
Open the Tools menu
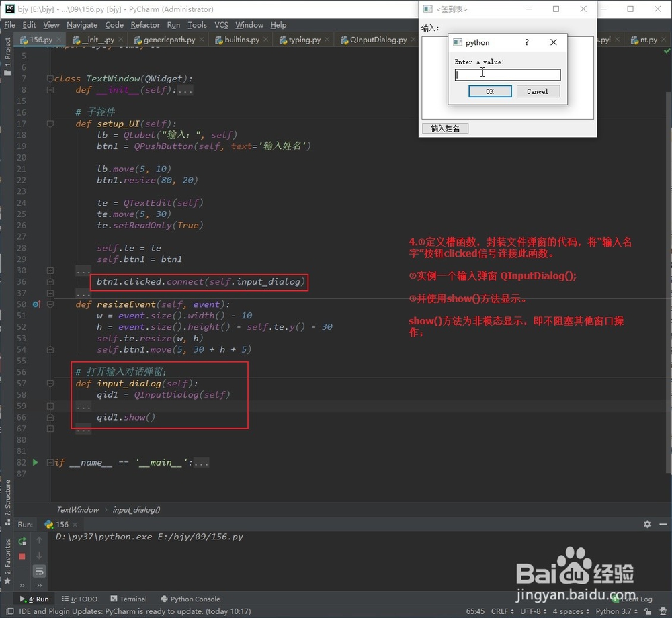coord(197,25)
